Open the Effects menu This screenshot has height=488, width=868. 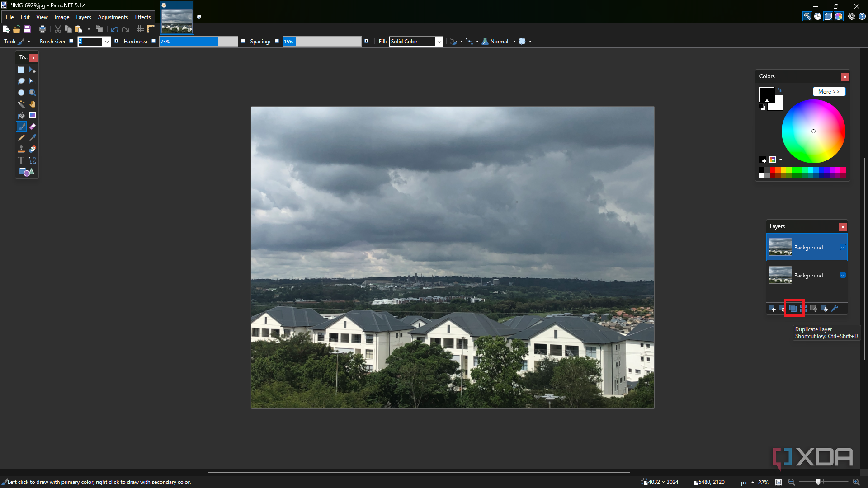tap(143, 17)
